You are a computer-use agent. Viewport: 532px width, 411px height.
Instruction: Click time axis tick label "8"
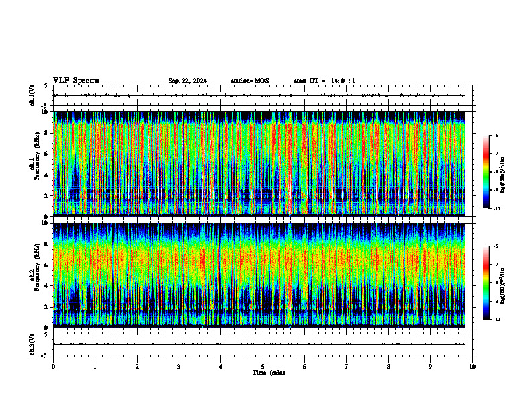point(388,367)
